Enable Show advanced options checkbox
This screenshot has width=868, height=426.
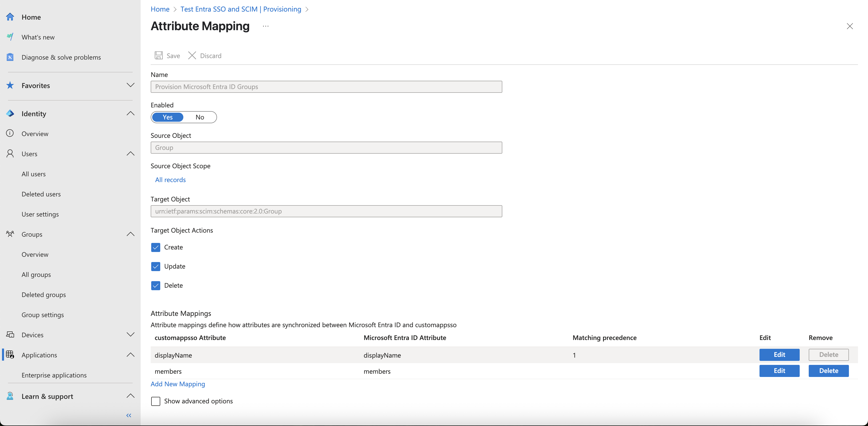(156, 401)
